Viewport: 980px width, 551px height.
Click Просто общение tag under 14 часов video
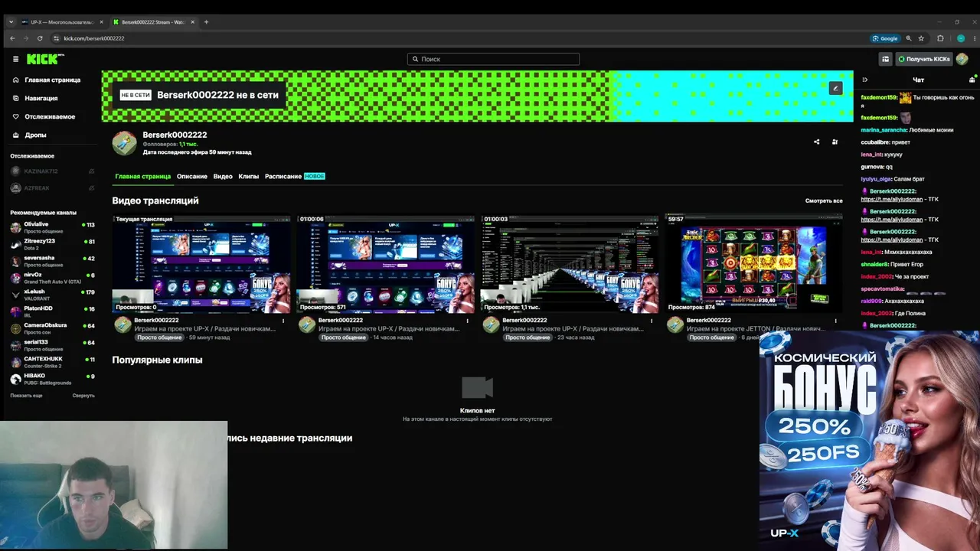click(343, 337)
